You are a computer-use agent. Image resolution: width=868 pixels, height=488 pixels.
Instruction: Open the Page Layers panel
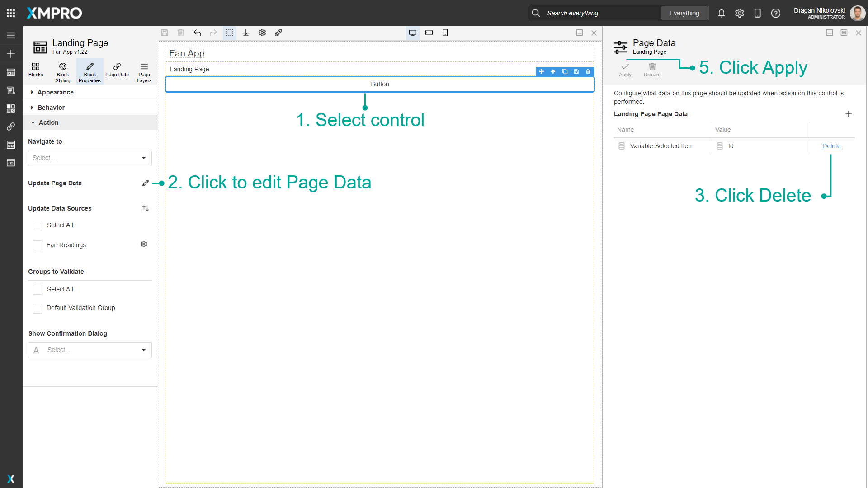144,71
